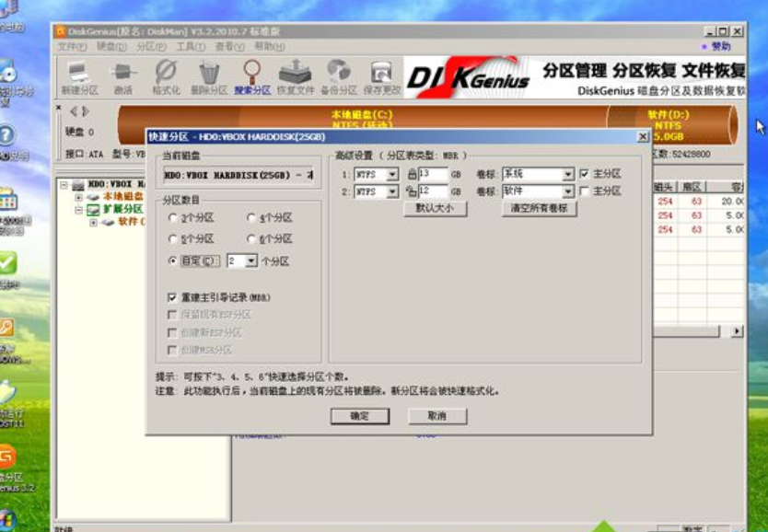The image size is (768, 532).
Task: Click the 扇区 column header
Action: click(692, 187)
